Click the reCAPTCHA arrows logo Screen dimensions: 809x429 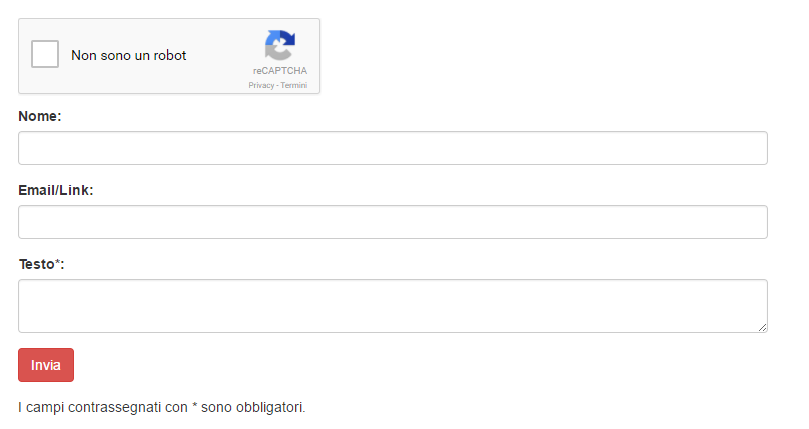(280, 45)
